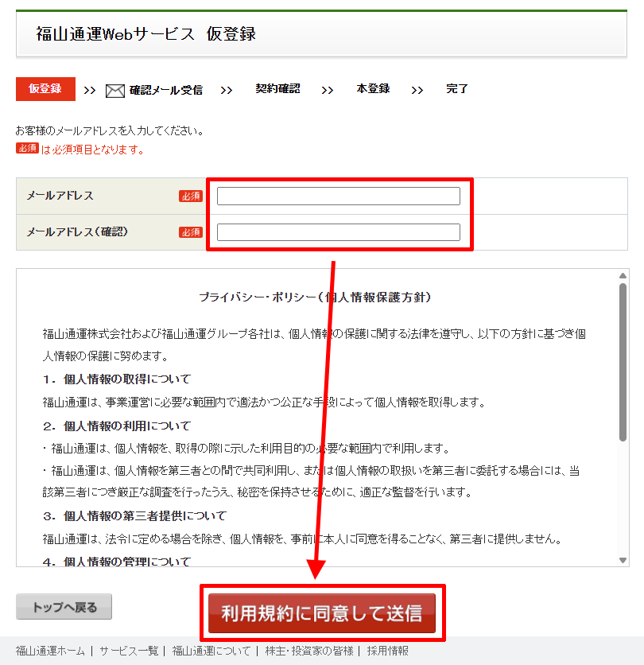Click the 必須 badge beside メールアドレス
This screenshot has height=665, width=644.
(190, 196)
